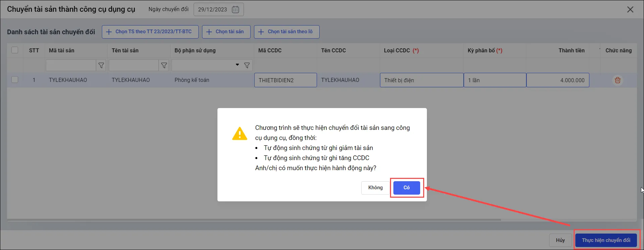Click the Hủy button
This screenshot has height=250, width=644.
point(560,240)
